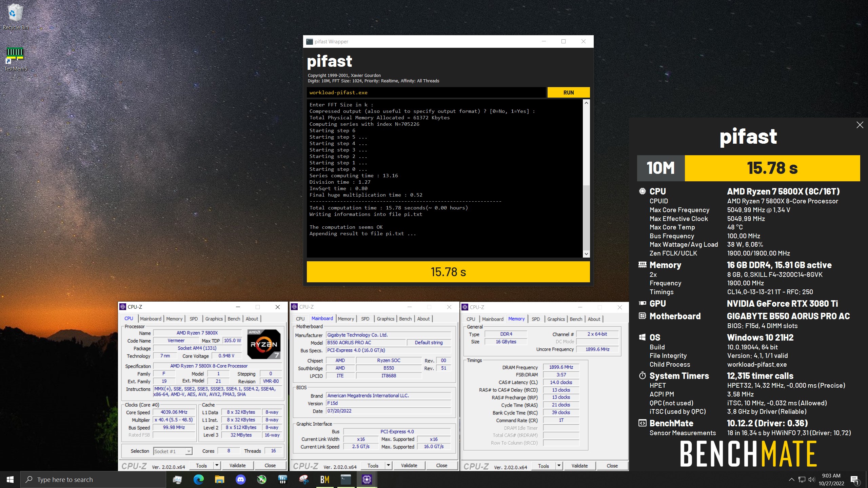Image resolution: width=868 pixels, height=488 pixels.
Task: Show hidden system tray icons
Action: (791, 480)
